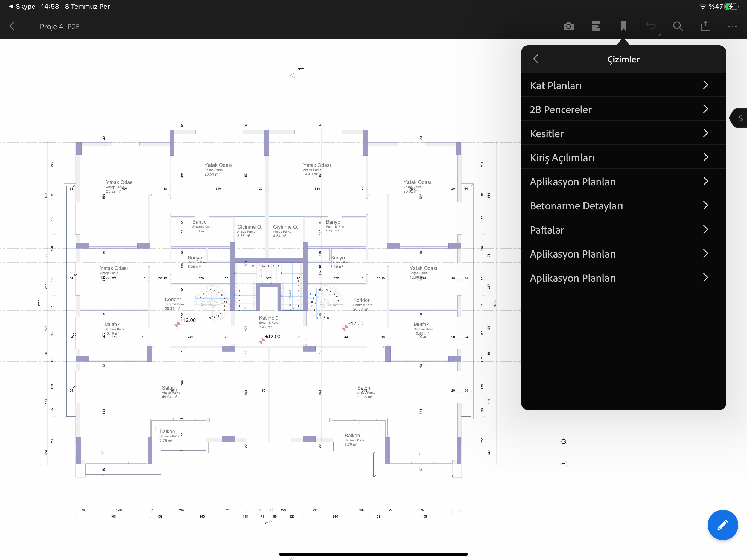Expand the Kesitler chevron
The width and height of the screenshot is (747, 560).
[705, 133]
